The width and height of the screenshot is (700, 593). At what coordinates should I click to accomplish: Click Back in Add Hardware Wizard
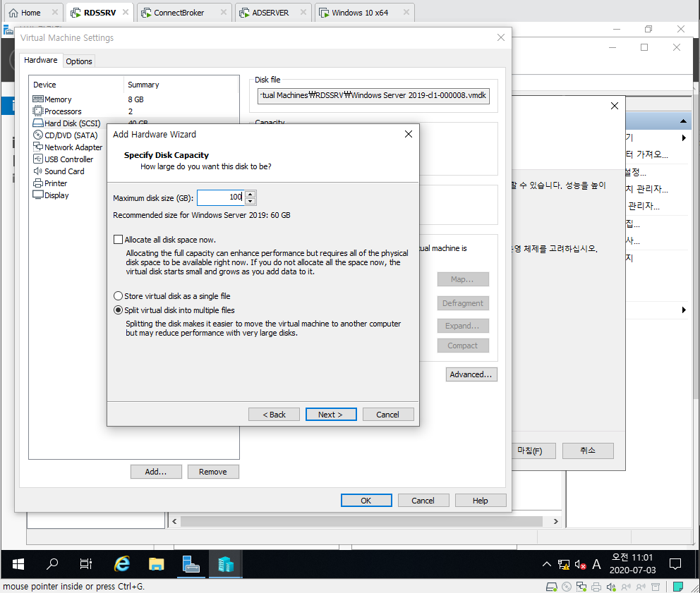[x=274, y=415]
